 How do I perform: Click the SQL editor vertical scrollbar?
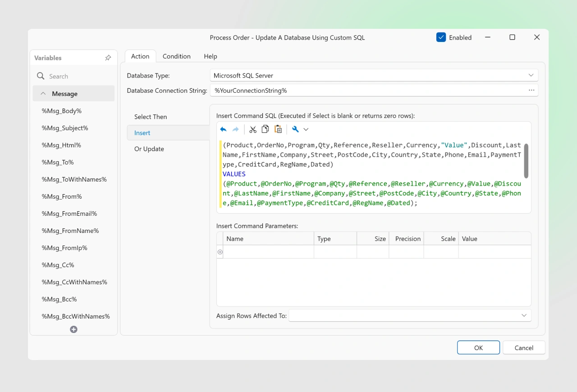(x=526, y=160)
